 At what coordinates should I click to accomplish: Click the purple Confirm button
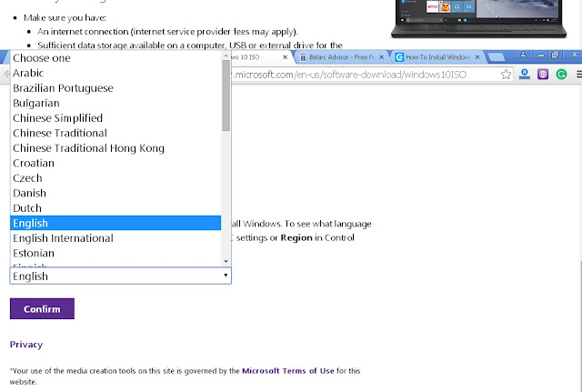42,309
